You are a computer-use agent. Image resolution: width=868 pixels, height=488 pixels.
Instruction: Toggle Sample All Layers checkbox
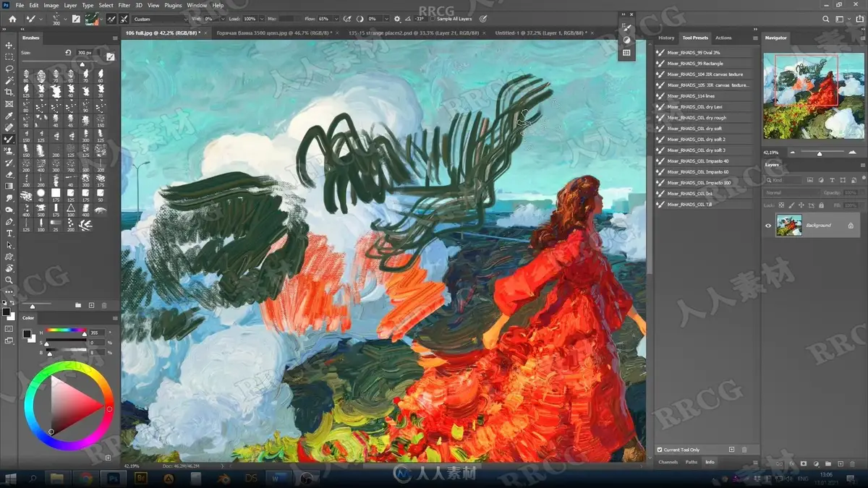(x=433, y=19)
